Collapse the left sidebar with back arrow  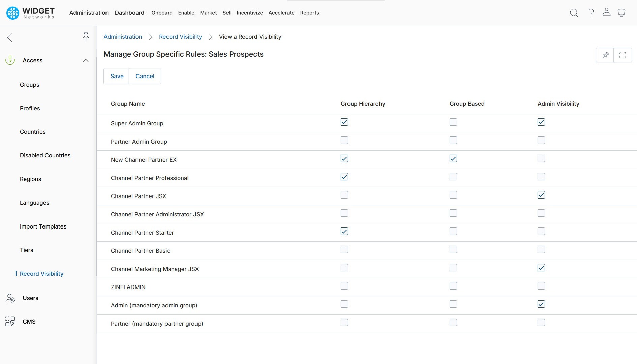(10, 37)
